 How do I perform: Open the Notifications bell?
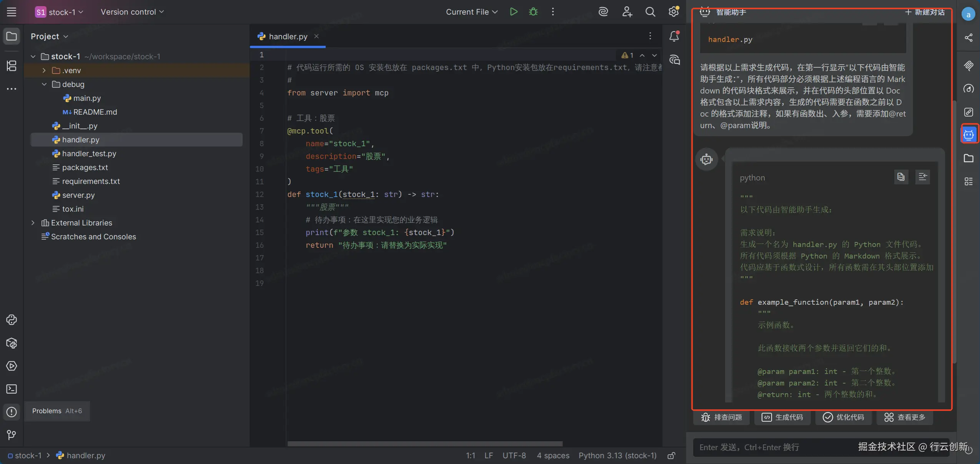click(x=674, y=36)
